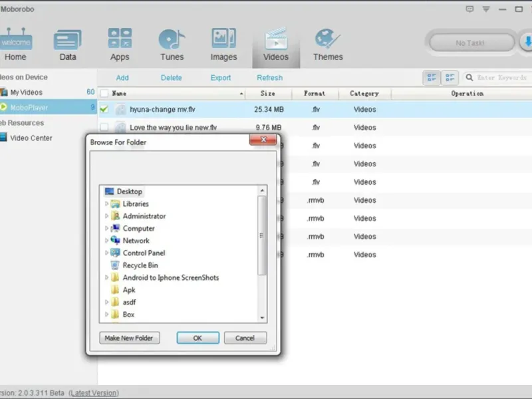Sort by the Category column header
The height and width of the screenshot is (399, 532).
[x=364, y=93]
